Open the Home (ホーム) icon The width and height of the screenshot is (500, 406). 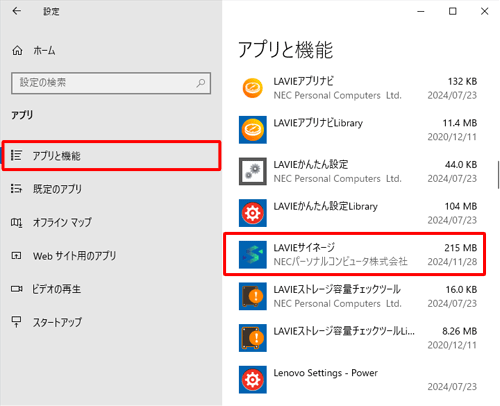(x=17, y=51)
